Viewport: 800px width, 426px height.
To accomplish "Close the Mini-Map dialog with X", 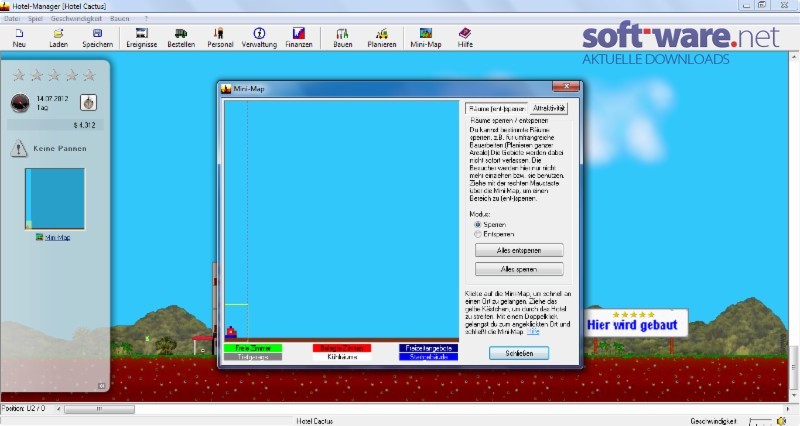I will tap(566, 86).
